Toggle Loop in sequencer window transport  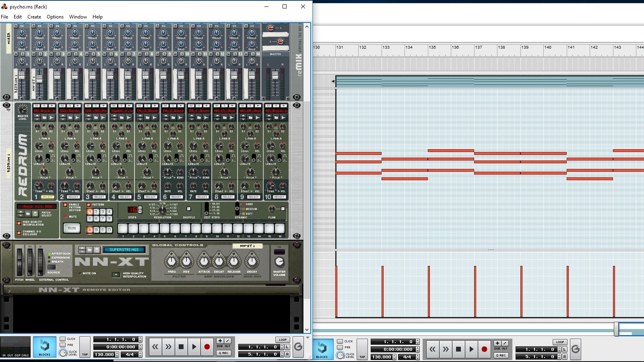[560, 342]
